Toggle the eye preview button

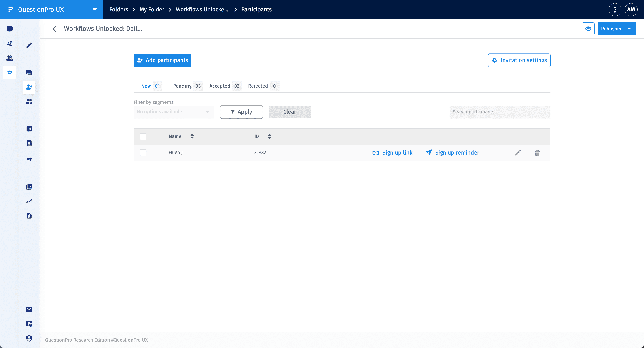(x=588, y=29)
